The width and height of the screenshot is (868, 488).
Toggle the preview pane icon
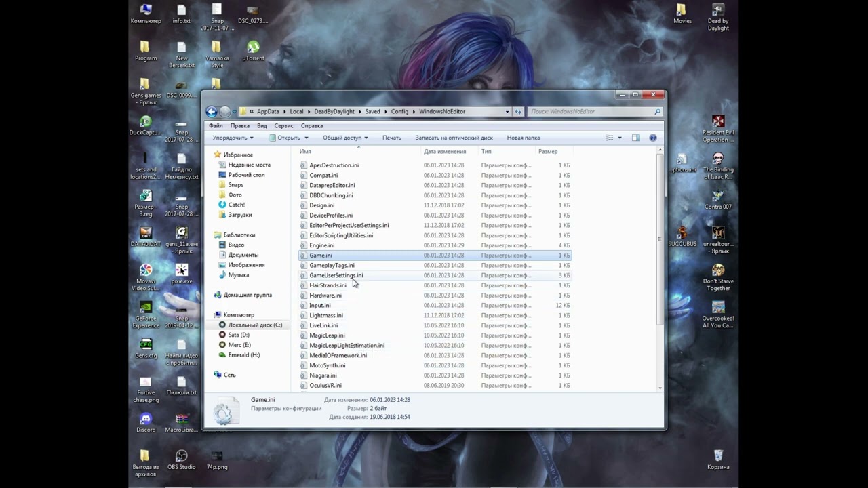coord(635,138)
